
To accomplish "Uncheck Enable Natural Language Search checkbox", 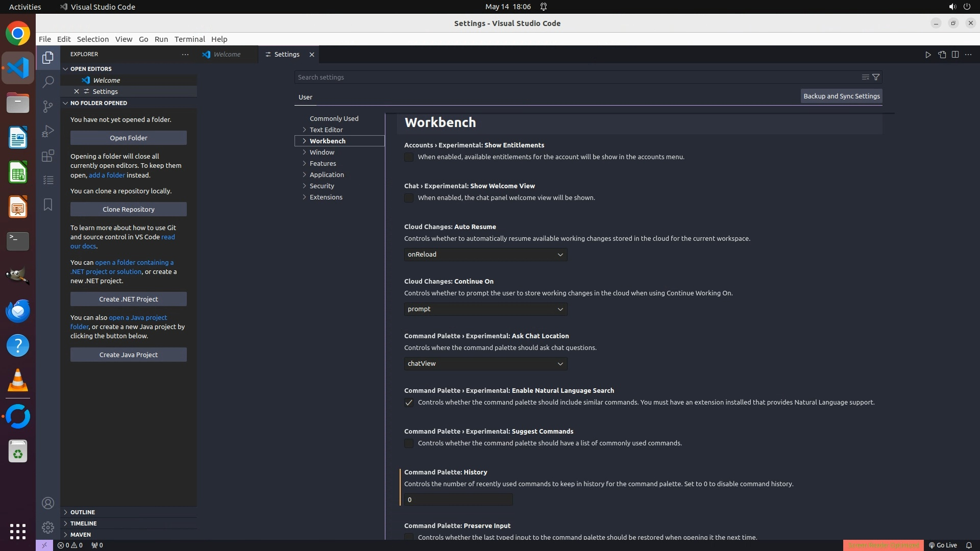I will click(x=409, y=403).
